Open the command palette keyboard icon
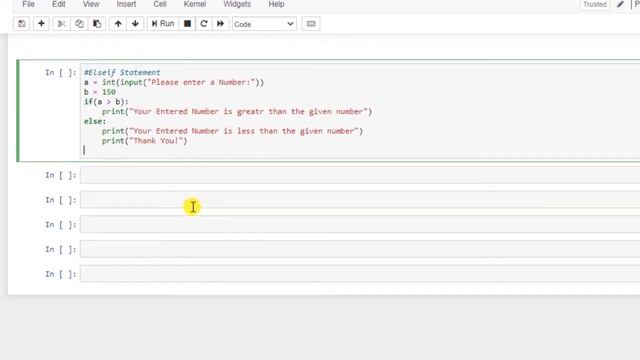This screenshot has height=360, width=640. click(311, 24)
